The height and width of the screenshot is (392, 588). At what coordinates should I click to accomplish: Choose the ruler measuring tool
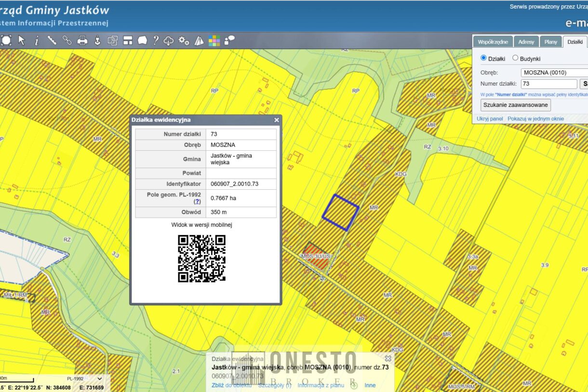(x=52, y=40)
